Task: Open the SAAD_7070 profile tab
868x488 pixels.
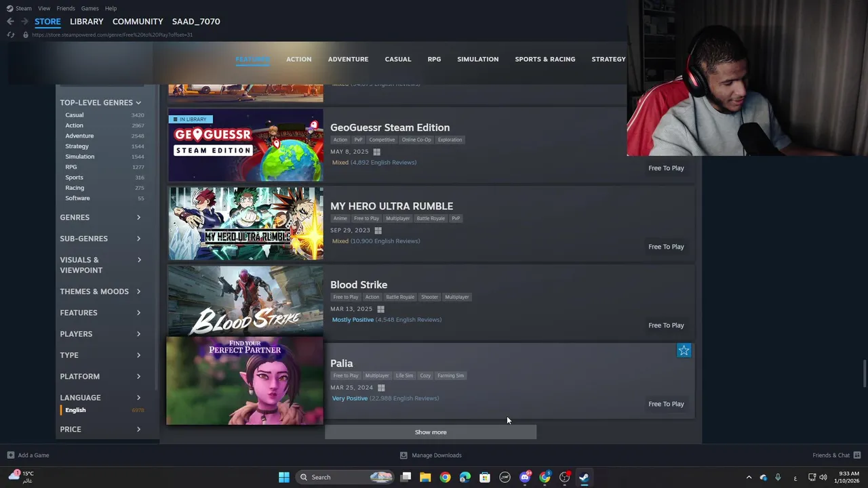Action: [x=196, y=22]
